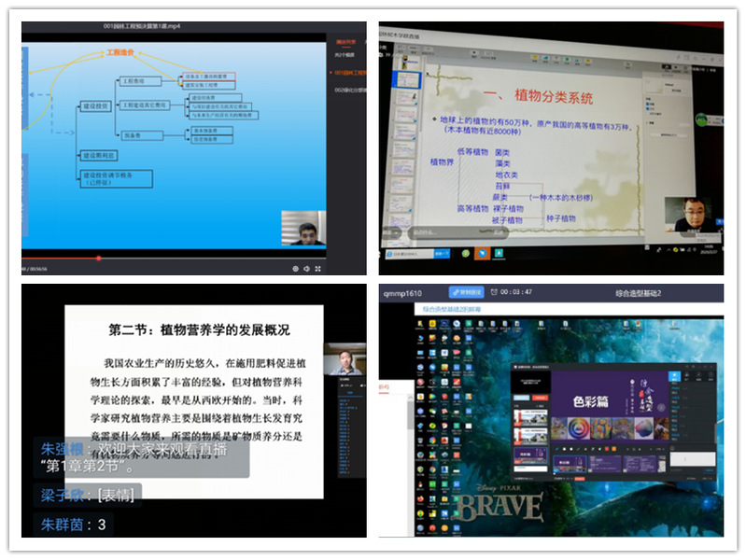Select playlist item starting with 002绿化分部
Viewport: 746px width, 560px height.
[350, 90]
